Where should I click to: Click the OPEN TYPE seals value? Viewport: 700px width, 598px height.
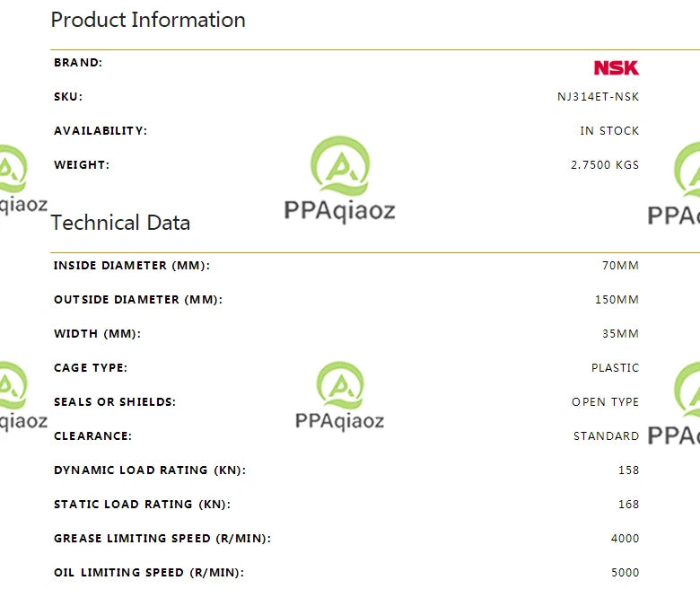coord(606,402)
